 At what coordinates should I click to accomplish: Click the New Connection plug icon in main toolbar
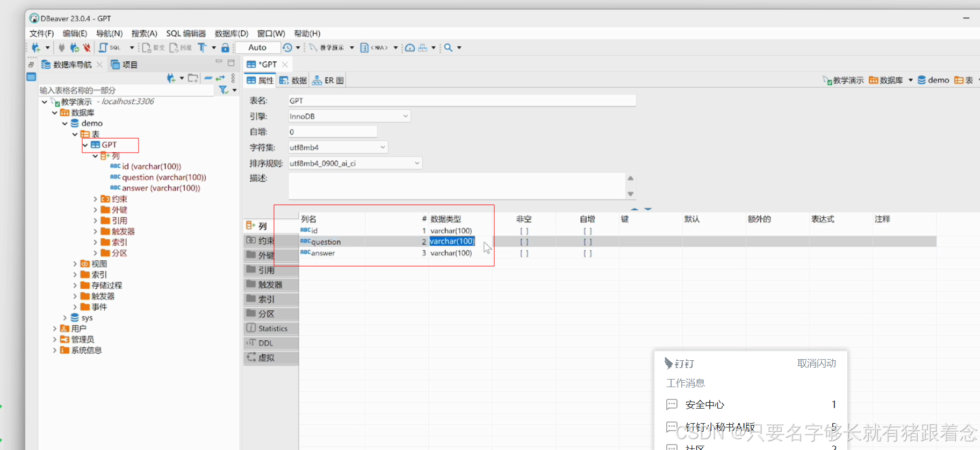(x=36, y=47)
